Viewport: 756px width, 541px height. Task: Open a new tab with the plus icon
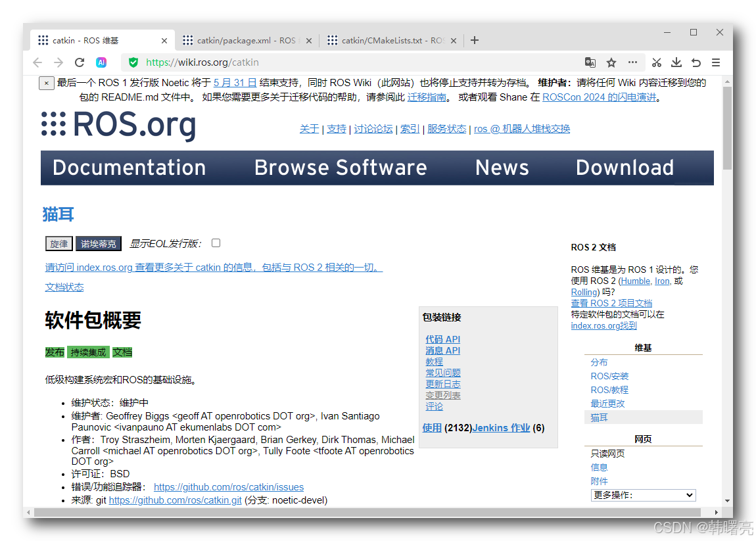click(475, 40)
